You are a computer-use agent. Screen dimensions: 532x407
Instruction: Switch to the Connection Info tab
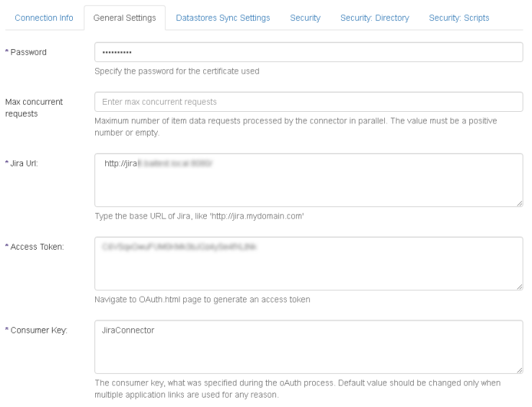pyautogui.click(x=44, y=18)
